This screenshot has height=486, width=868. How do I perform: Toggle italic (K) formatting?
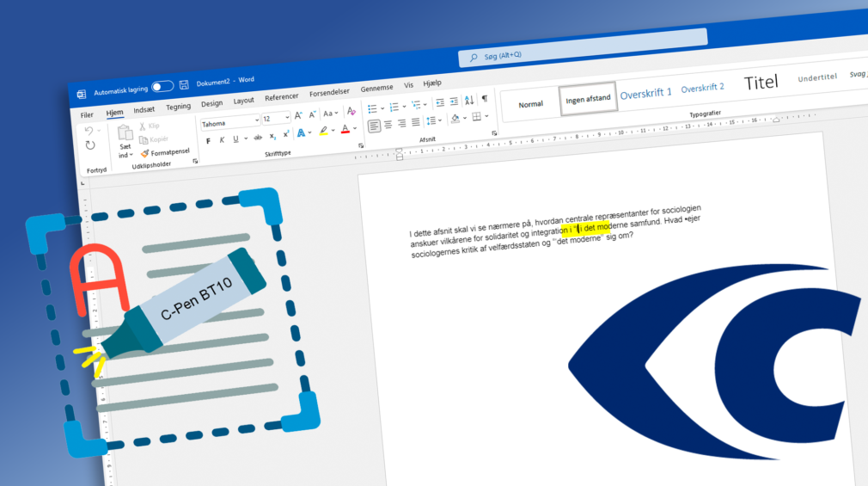[222, 139]
